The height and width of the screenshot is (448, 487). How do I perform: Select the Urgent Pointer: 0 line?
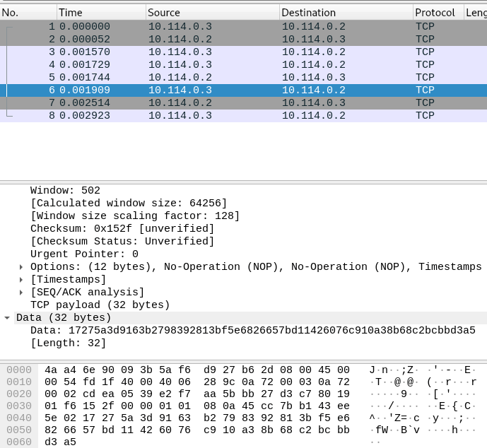coord(84,254)
